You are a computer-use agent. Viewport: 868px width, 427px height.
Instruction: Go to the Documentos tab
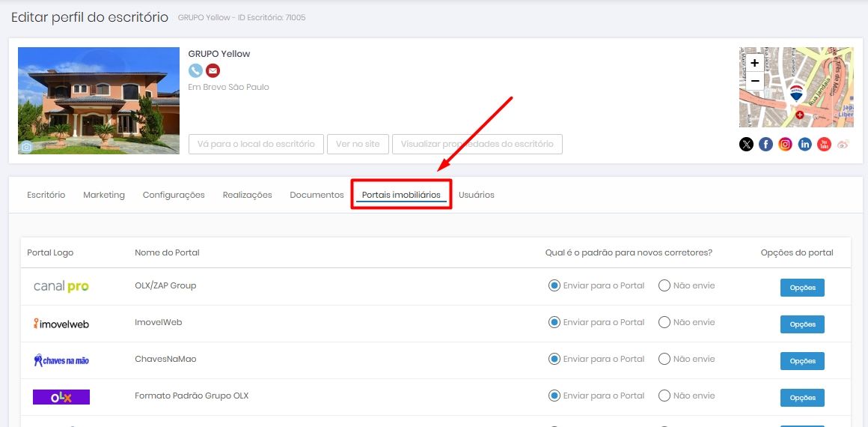tap(317, 195)
